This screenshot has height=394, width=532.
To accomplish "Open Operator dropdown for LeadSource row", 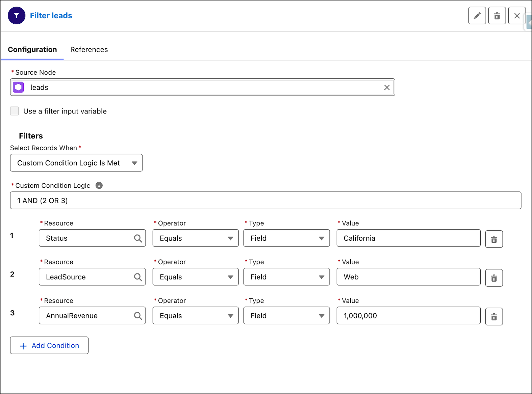I will (196, 277).
